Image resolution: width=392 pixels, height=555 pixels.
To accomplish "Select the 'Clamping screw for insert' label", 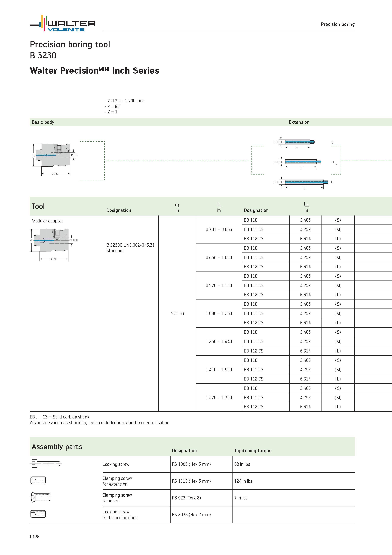I will (117, 498).
